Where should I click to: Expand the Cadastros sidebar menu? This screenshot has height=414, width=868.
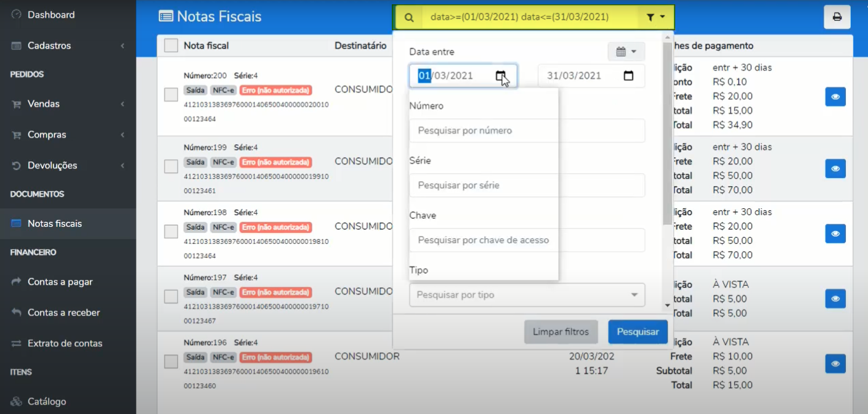tap(68, 46)
